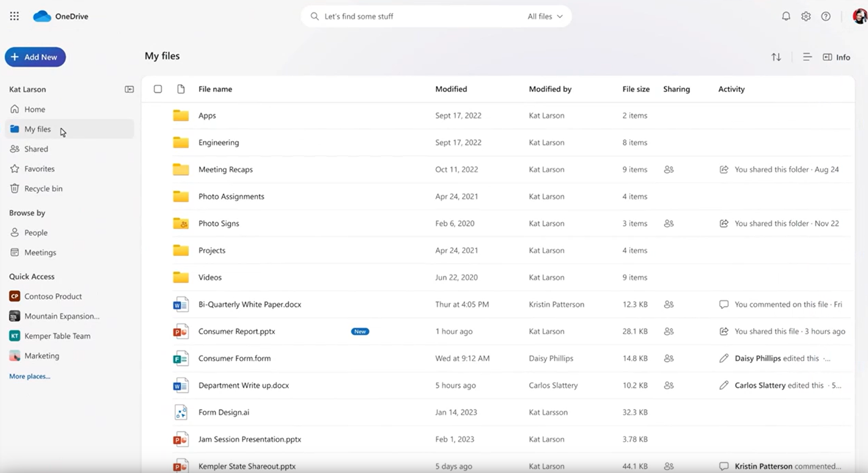This screenshot has width=868, height=473.
Task: Open the app launcher grid
Action: (14, 16)
